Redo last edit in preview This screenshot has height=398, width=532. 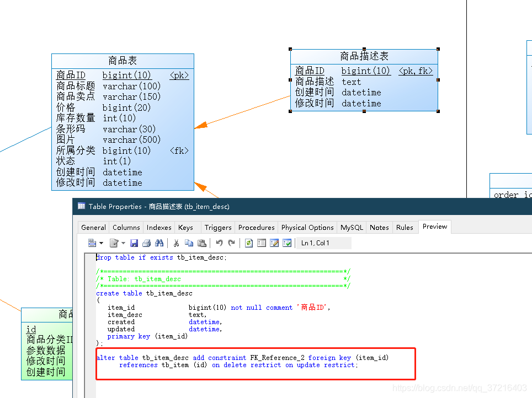pos(231,243)
